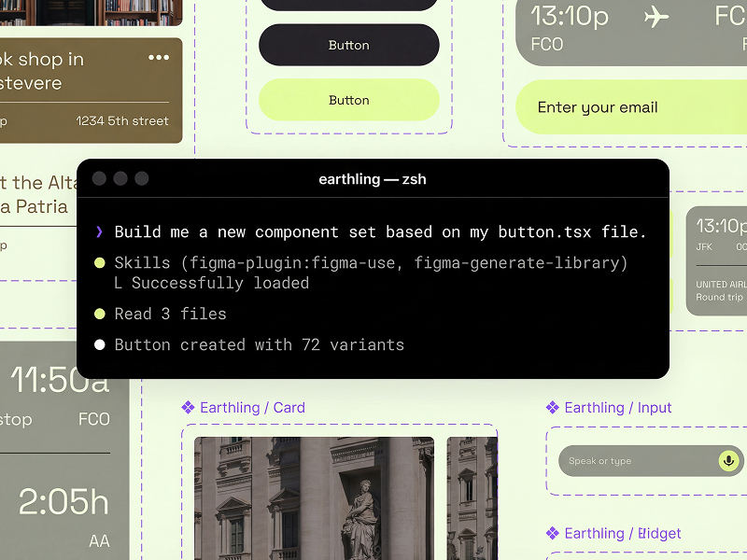Image resolution: width=747 pixels, height=560 pixels.
Task: Close the terminal window using the first dot
Action: tap(99, 179)
